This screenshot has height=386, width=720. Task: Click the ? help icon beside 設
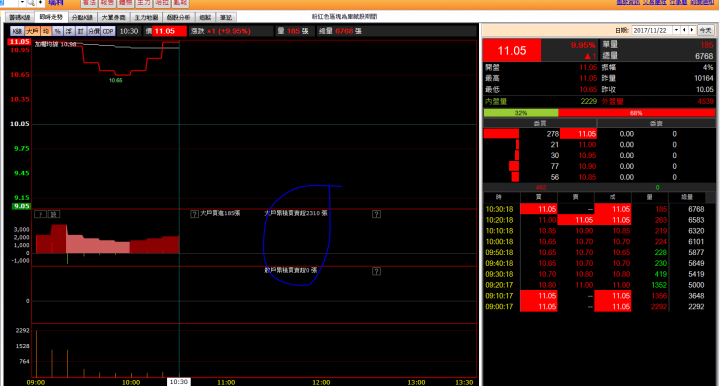click(40, 214)
